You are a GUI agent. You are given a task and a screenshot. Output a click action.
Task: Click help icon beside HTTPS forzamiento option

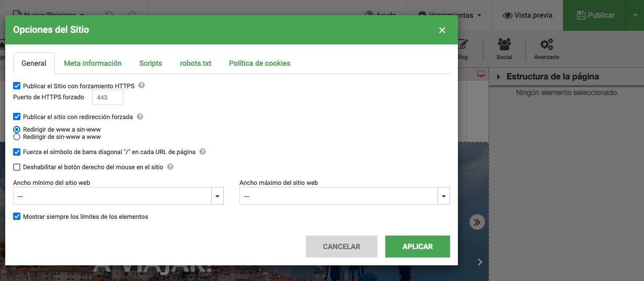[x=141, y=86]
